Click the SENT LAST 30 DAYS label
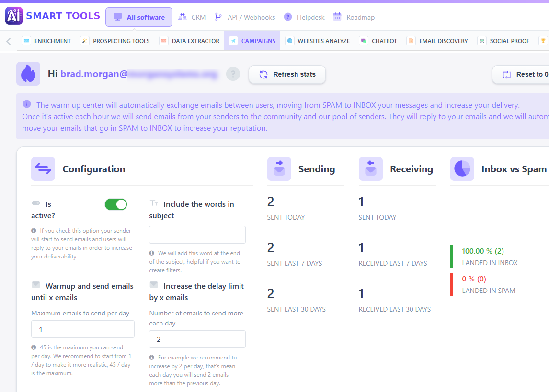 pyautogui.click(x=296, y=310)
